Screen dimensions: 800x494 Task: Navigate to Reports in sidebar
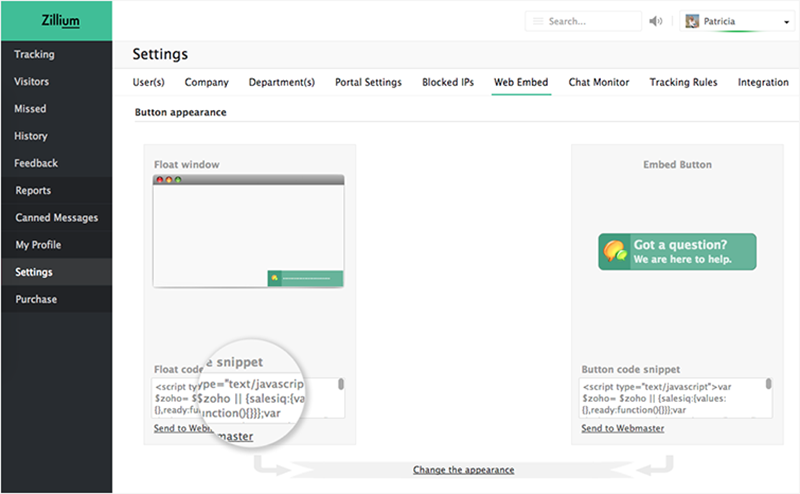point(33,190)
